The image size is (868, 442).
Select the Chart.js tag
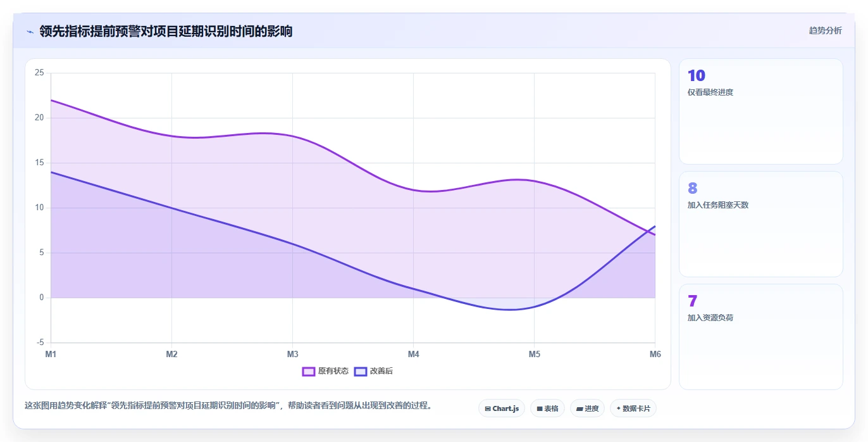click(502, 408)
